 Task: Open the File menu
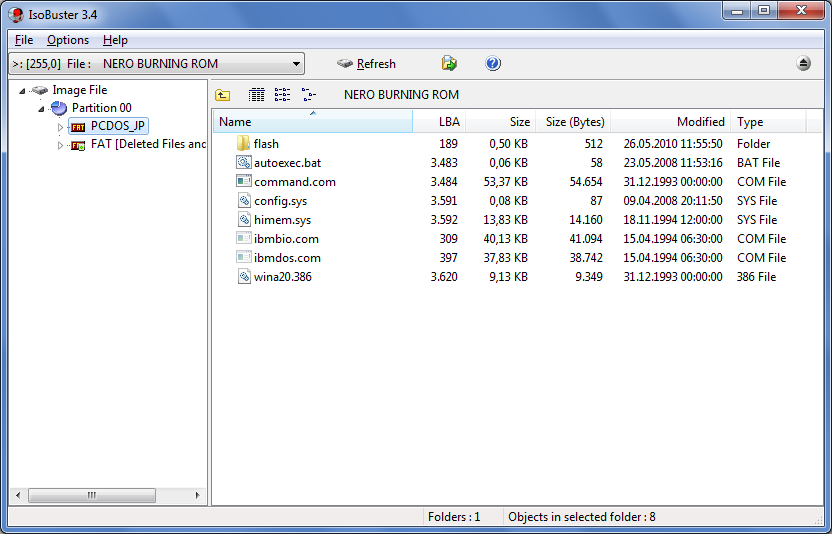click(24, 40)
